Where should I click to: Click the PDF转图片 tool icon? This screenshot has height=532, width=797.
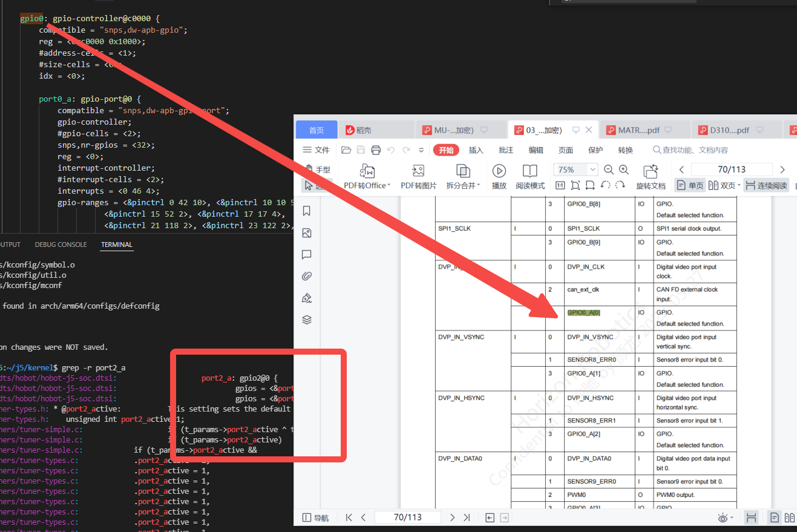[x=418, y=171]
